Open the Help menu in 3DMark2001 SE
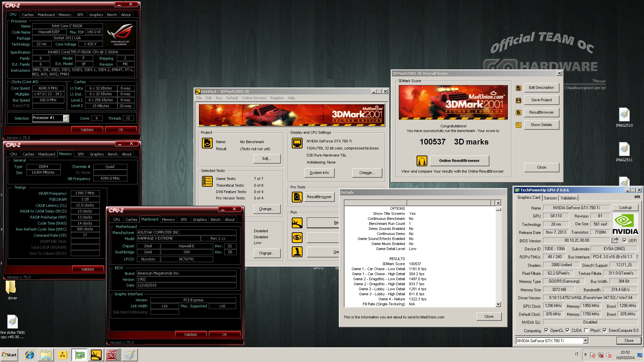 pyautogui.click(x=291, y=98)
